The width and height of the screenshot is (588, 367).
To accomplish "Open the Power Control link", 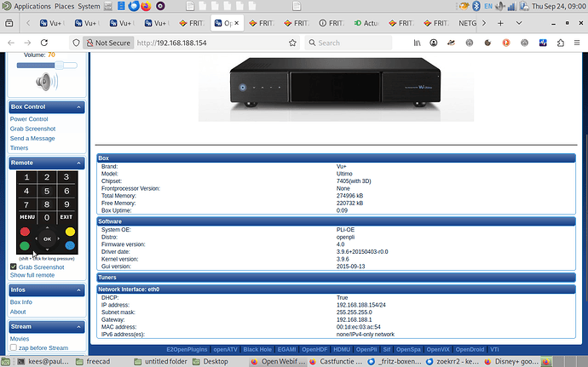I will pyautogui.click(x=29, y=119).
